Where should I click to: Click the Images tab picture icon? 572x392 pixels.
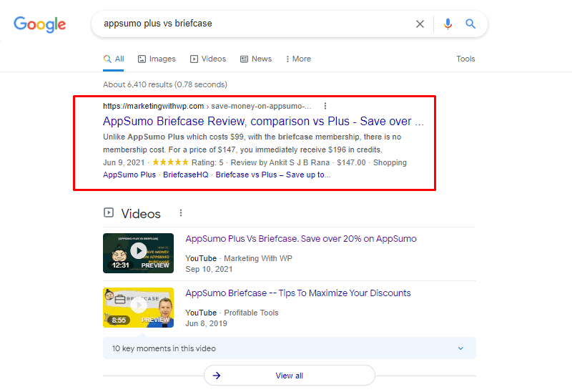point(142,59)
